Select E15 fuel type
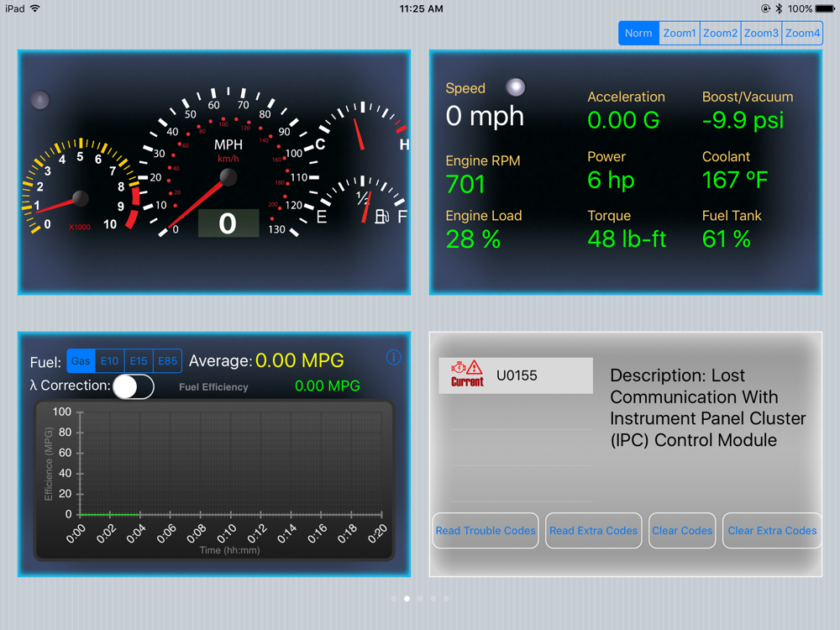 (x=139, y=361)
